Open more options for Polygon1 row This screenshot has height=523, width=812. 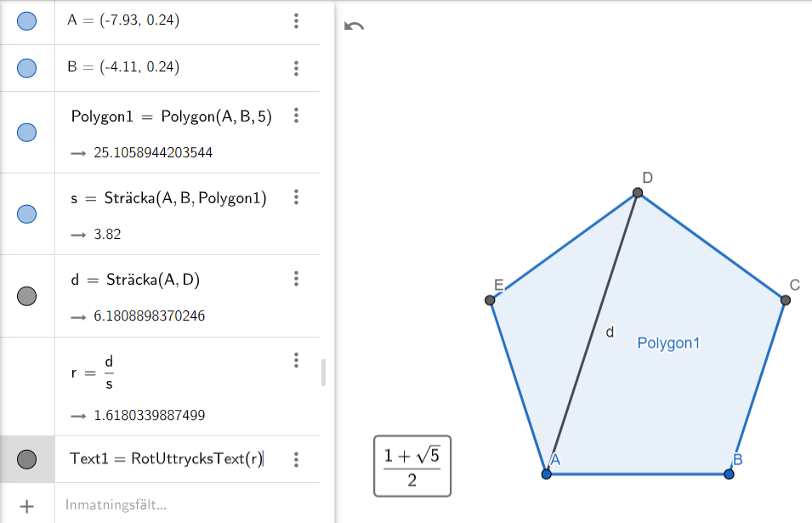tap(296, 116)
